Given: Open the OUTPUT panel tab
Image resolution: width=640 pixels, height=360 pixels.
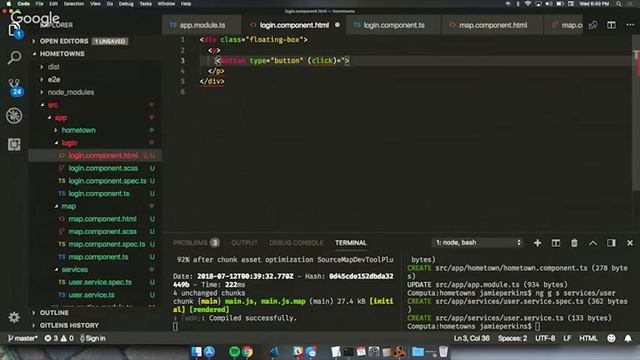Looking at the screenshot, I should pyautogui.click(x=244, y=243).
